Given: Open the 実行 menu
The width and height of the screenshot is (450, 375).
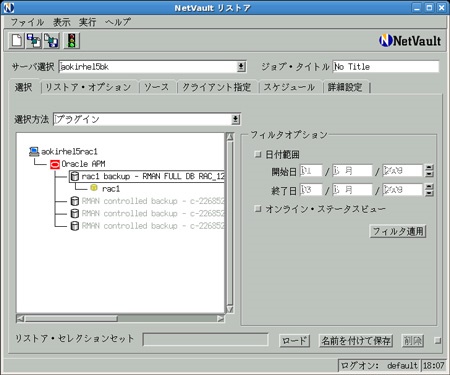Looking at the screenshot, I should [87, 22].
